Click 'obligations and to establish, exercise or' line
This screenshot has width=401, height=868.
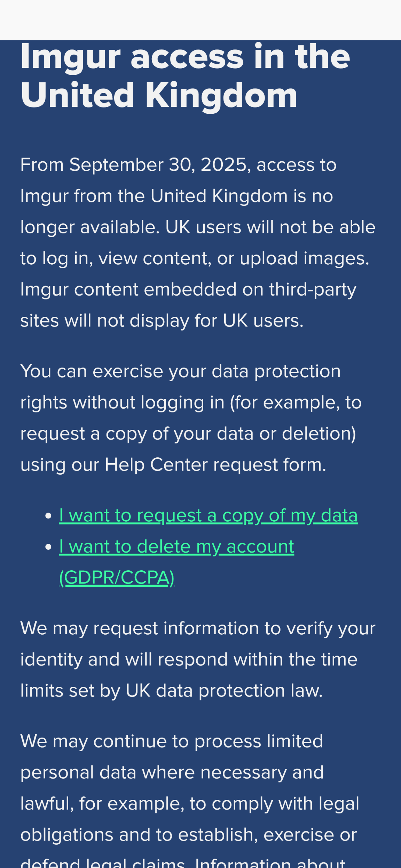189,835
